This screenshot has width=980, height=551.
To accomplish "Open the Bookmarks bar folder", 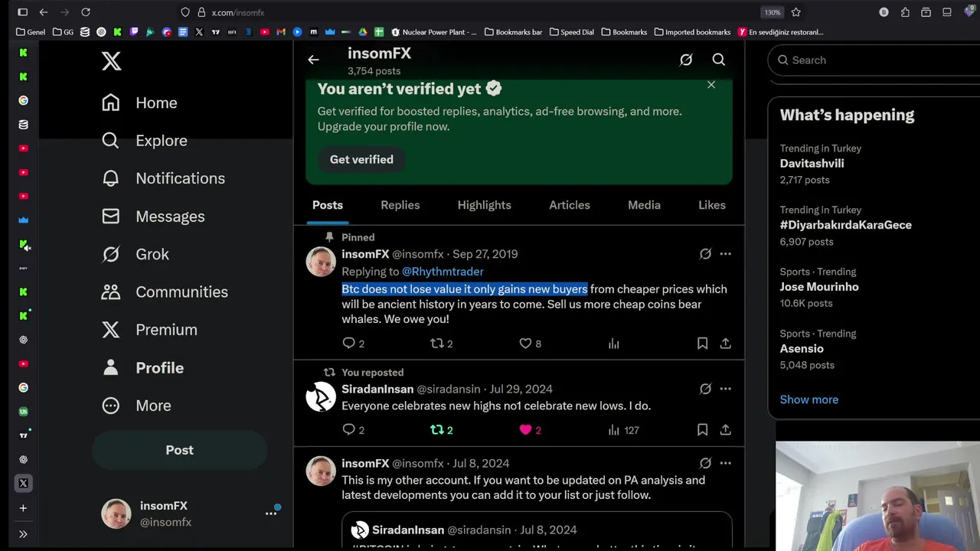I will point(513,32).
